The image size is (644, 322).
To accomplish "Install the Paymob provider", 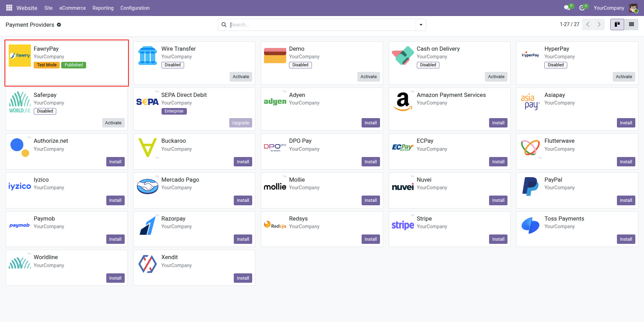I will click(x=115, y=239).
